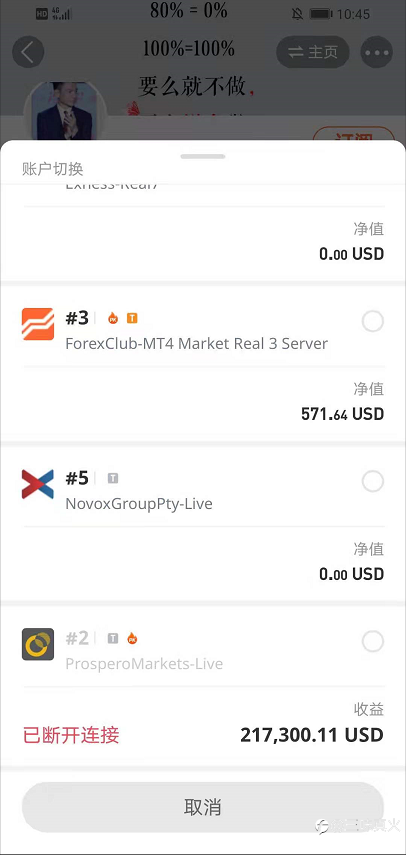Tap the ForexClub orange broker logo

point(38,324)
